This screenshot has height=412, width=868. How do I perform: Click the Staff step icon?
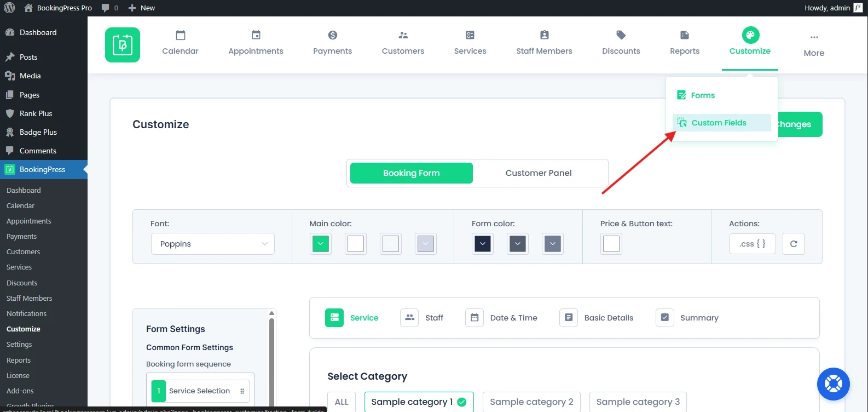(x=409, y=318)
